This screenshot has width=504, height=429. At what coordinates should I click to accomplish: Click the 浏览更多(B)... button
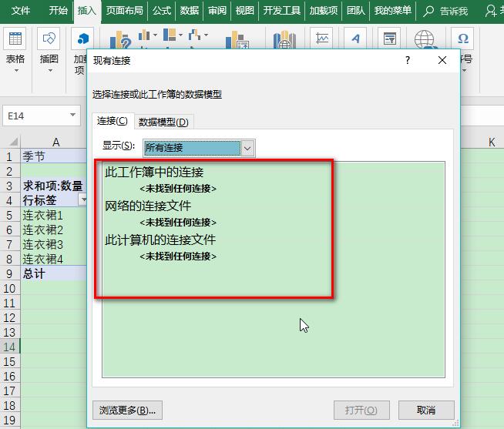coord(127,410)
